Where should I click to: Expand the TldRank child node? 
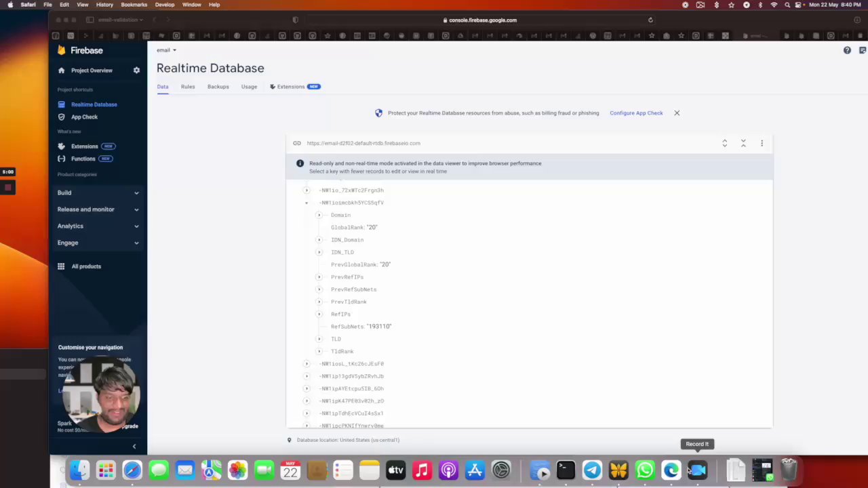click(x=319, y=351)
